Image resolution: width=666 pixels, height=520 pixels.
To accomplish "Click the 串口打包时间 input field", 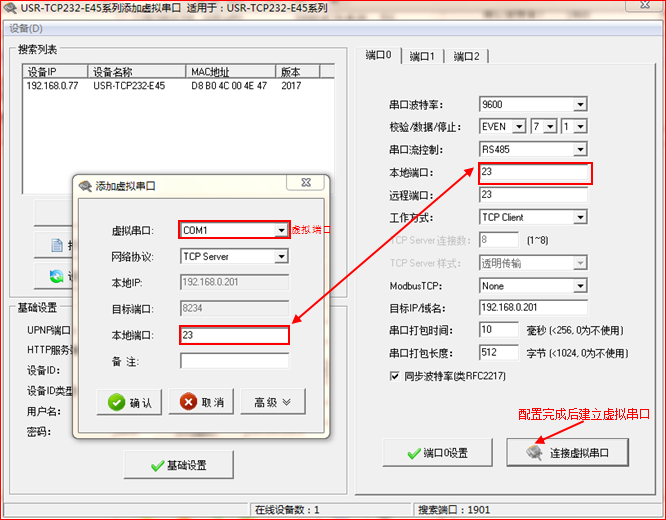I will coord(499,330).
